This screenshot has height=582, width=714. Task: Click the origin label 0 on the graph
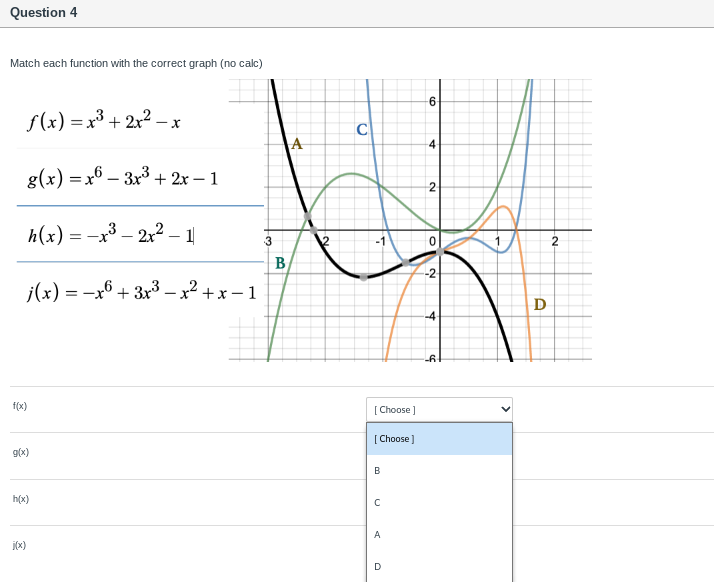(x=432, y=241)
